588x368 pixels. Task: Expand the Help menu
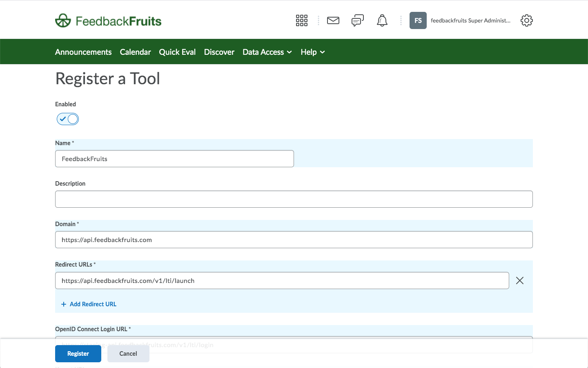(313, 52)
